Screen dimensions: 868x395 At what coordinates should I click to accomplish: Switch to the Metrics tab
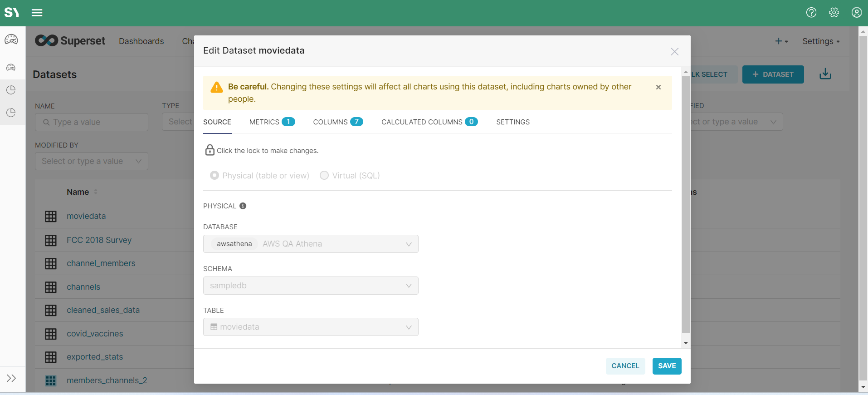[x=272, y=122]
